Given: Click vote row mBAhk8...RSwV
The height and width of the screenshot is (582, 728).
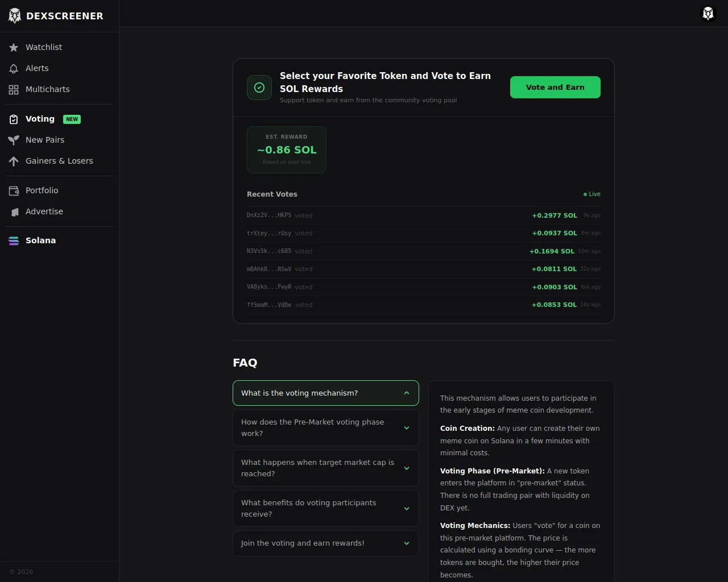Looking at the screenshot, I should pos(424,269).
